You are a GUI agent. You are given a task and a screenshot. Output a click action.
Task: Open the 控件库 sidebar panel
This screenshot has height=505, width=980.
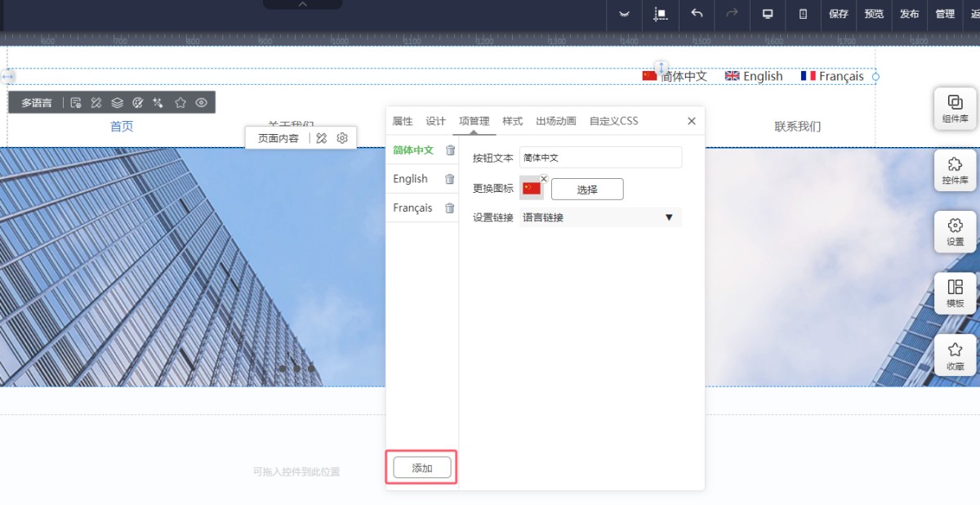[x=955, y=170]
